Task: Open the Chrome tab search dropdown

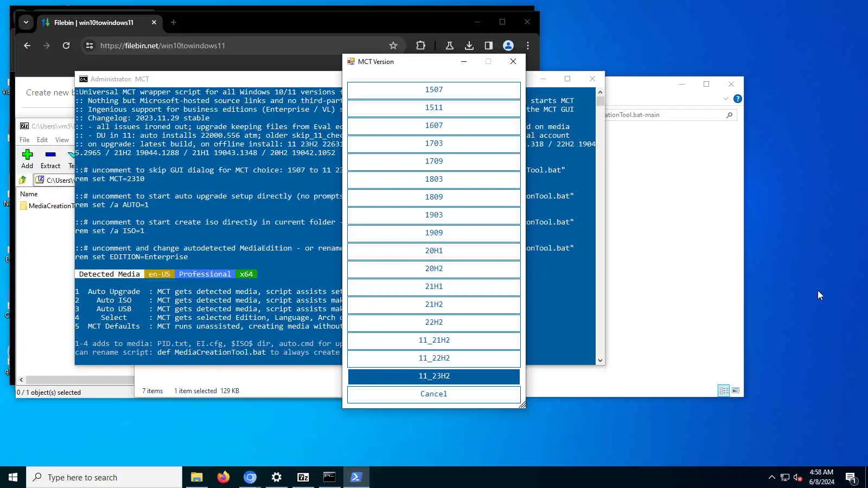Action: click(25, 22)
